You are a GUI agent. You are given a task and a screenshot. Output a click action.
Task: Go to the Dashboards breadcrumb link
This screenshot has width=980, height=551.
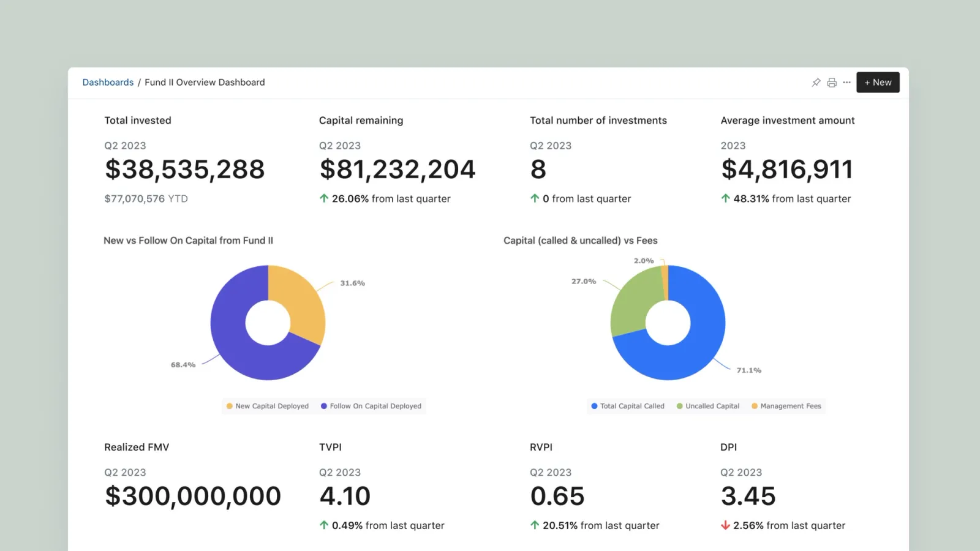coord(108,82)
